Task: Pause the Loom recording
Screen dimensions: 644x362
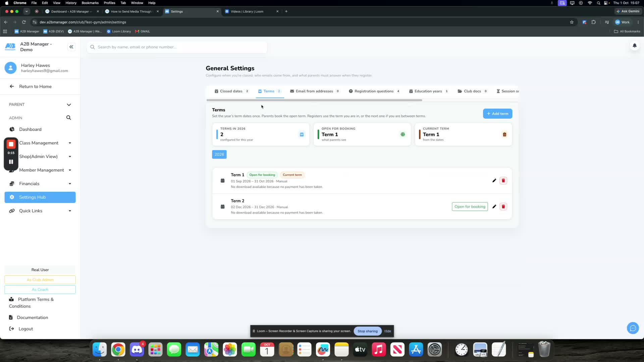Action: pos(11,162)
